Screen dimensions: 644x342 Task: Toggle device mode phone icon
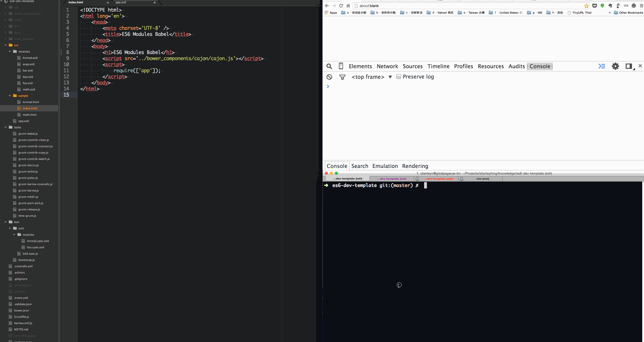click(x=341, y=66)
